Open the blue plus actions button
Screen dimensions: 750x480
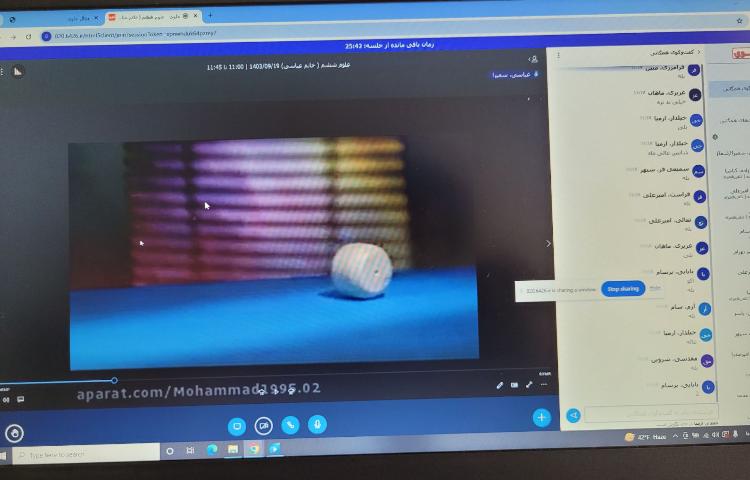541,418
